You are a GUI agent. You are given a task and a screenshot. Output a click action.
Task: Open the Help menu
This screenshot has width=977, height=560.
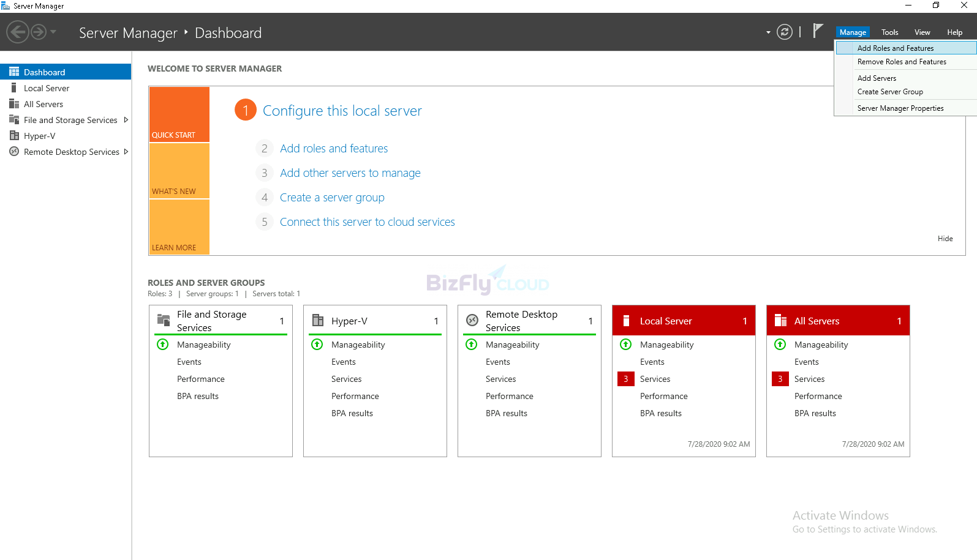[955, 32]
